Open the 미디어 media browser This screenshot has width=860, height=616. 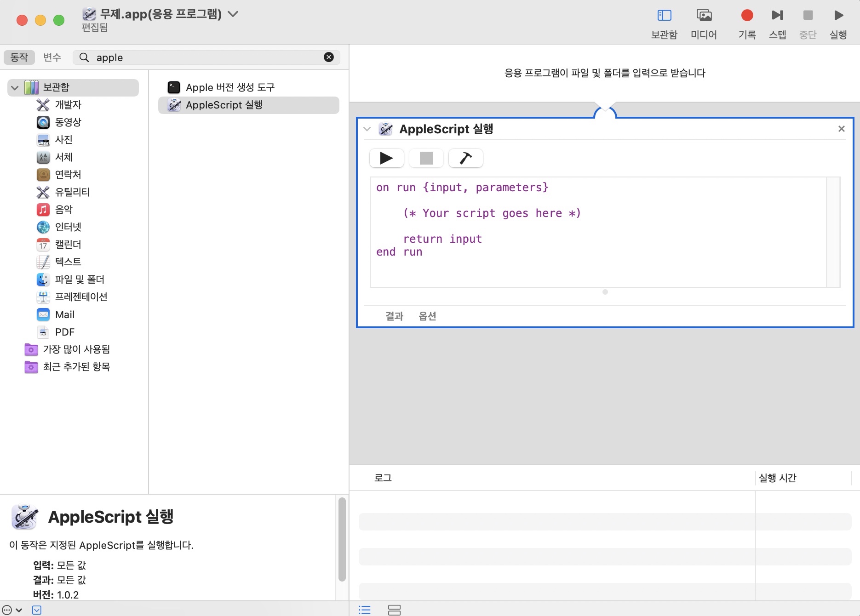click(x=704, y=24)
